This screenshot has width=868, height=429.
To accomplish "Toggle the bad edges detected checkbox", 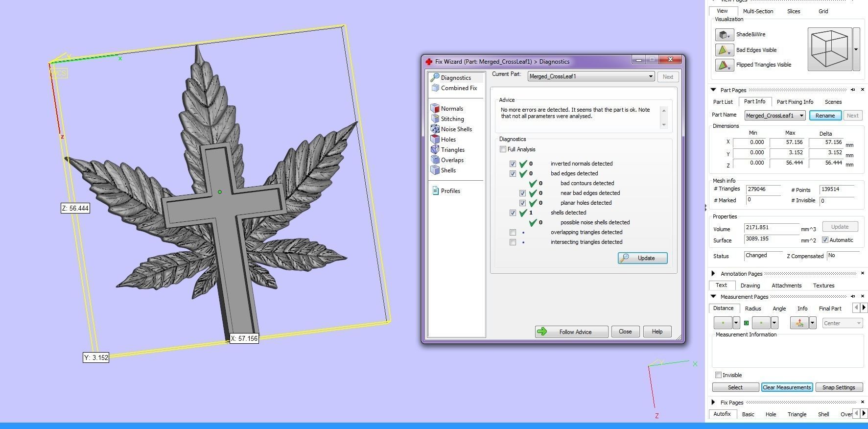I will (x=513, y=173).
